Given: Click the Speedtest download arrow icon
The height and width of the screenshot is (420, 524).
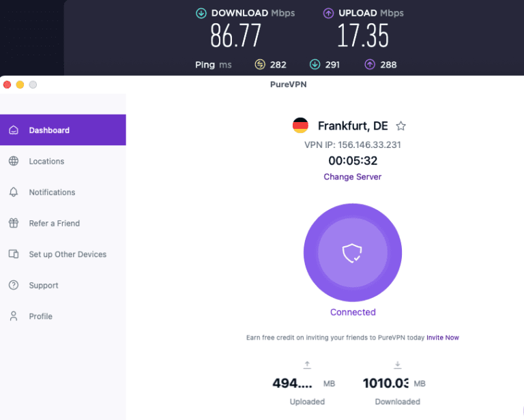Looking at the screenshot, I should 201,14.
